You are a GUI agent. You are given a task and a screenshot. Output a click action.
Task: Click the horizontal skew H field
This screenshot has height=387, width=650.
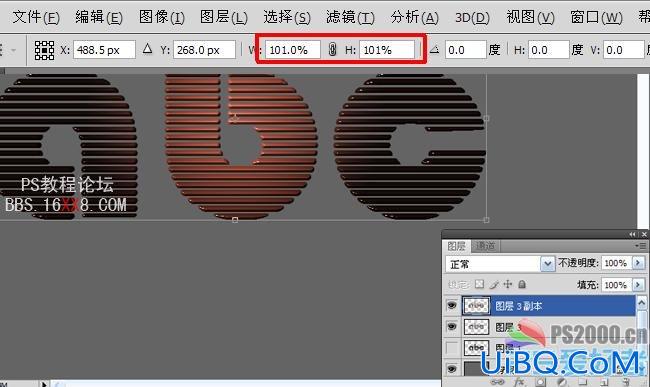point(548,50)
